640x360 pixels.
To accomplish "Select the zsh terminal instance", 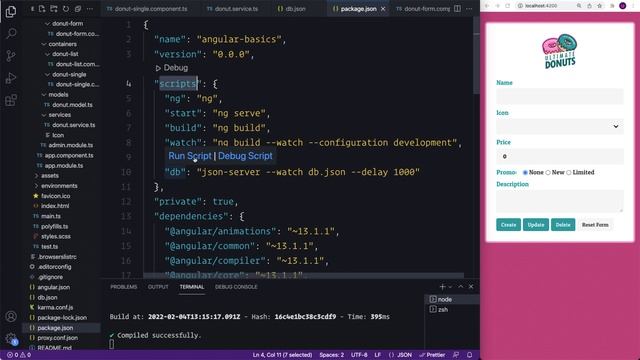I will [x=451, y=310].
